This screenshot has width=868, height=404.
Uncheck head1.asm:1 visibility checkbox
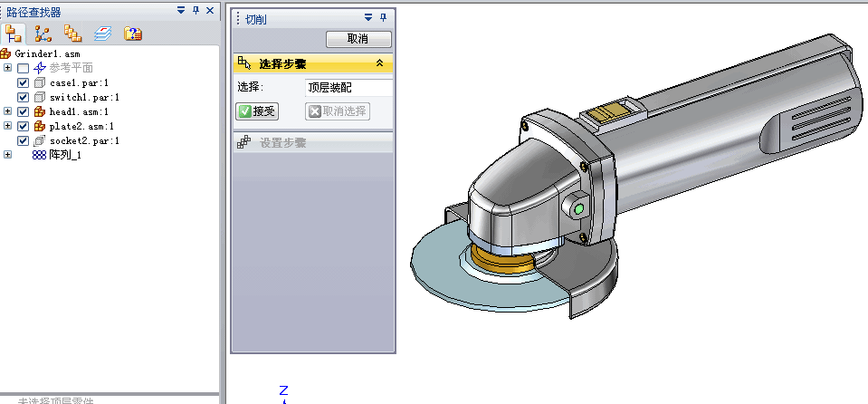[x=23, y=112]
